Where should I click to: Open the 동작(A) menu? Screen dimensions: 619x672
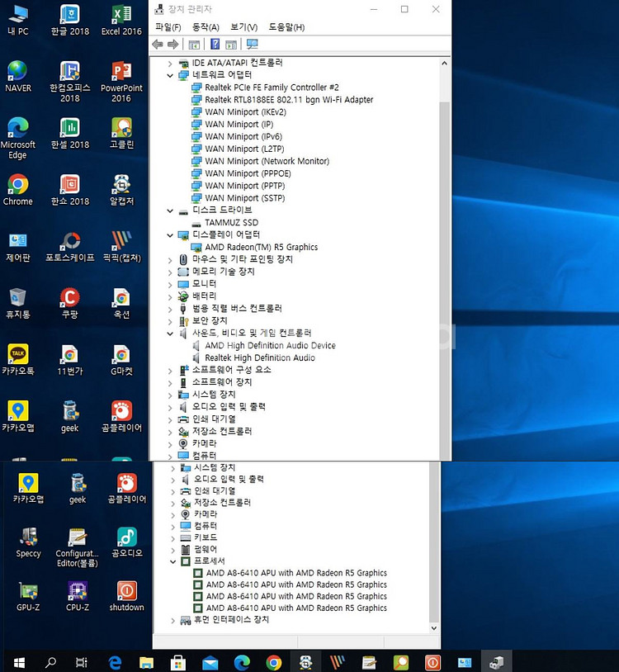click(206, 27)
